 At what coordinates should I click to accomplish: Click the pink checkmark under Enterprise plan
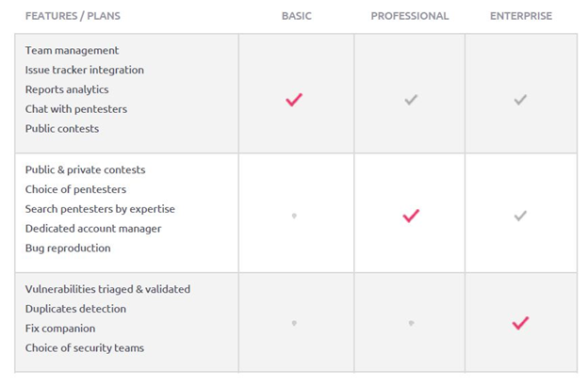coord(520,323)
